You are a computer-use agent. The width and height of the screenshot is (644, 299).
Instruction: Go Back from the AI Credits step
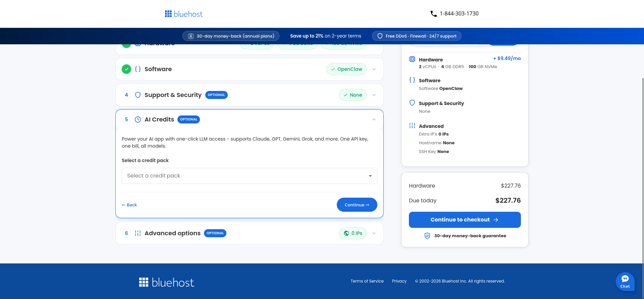click(x=129, y=205)
